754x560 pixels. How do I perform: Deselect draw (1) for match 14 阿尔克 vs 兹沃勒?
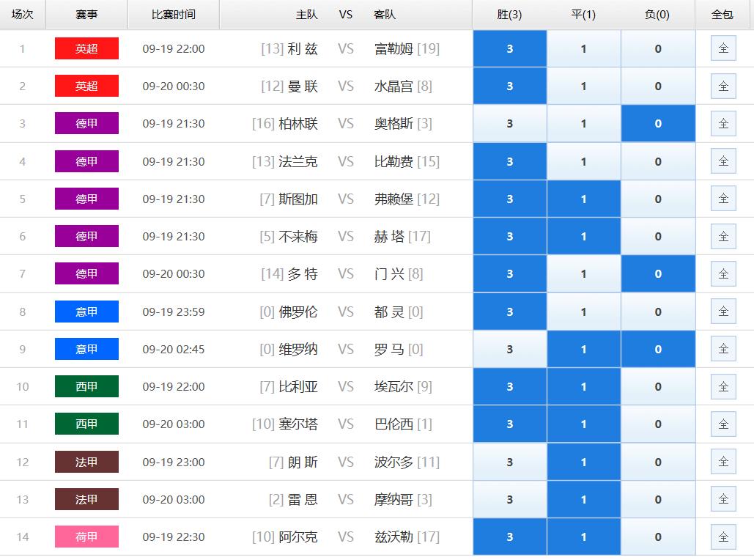coord(583,537)
